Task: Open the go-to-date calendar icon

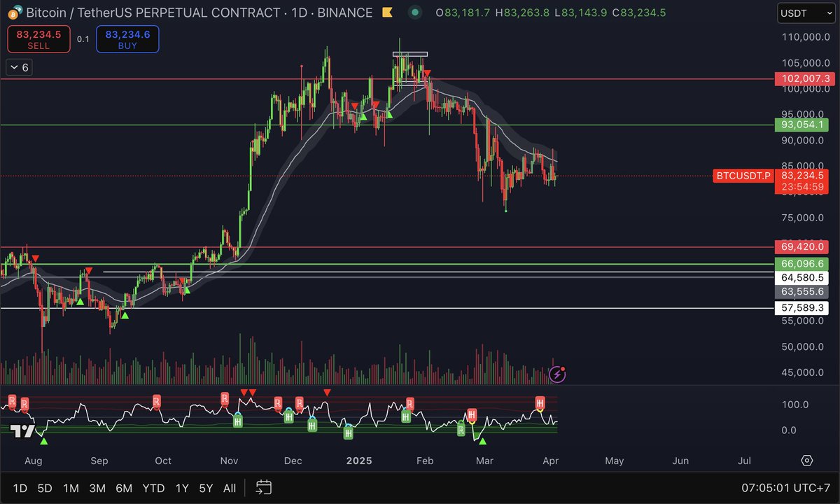Action: click(x=264, y=487)
